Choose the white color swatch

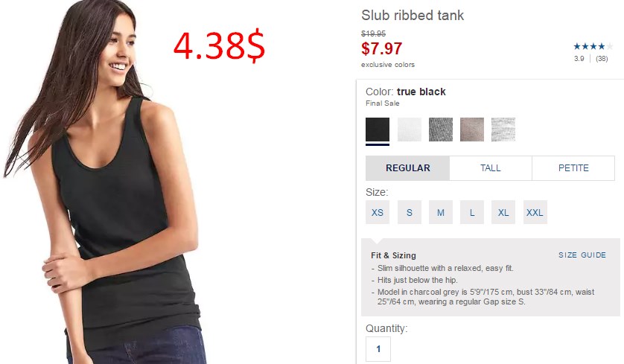pyautogui.click(x=409, y=130)
